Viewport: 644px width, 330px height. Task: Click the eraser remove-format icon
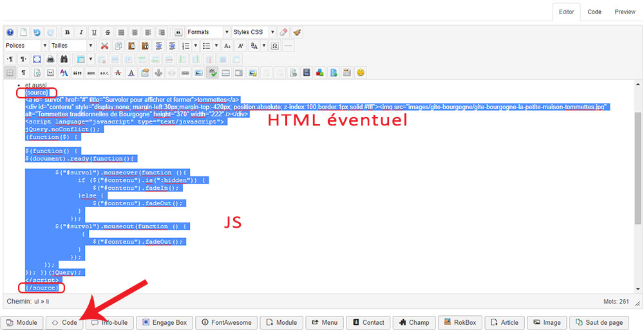coord(283,32)
